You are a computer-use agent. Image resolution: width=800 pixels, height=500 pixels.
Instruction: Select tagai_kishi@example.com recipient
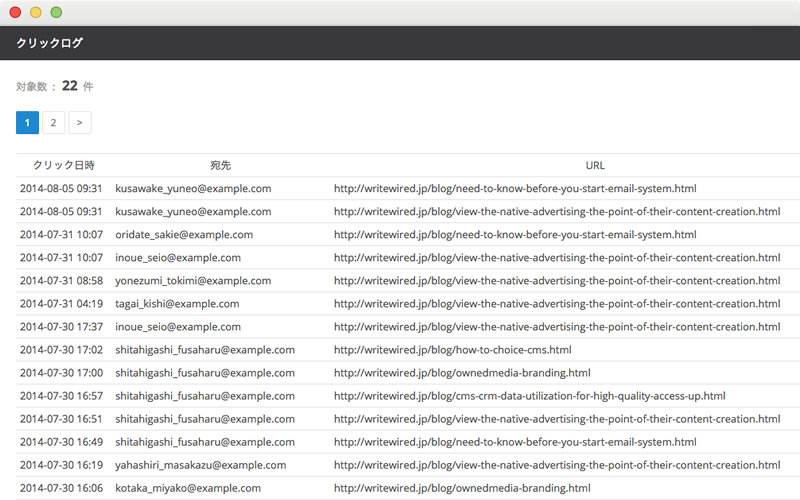pos(177,304)
